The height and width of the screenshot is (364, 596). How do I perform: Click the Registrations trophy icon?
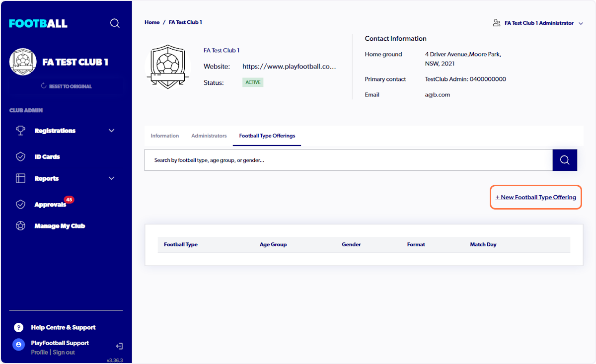tap(20, 131)
